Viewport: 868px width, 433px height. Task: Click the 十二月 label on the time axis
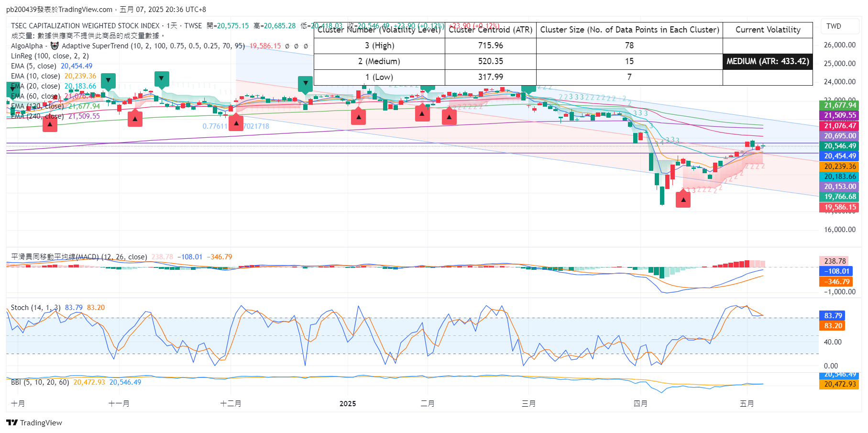pos(231,404)
